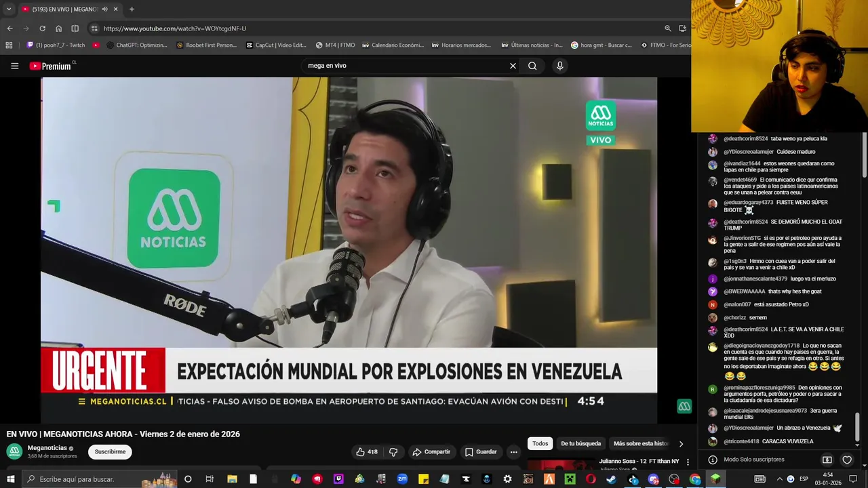Open the 'Horarios mercados' bookmark
The width and height of the screenshot is (868, 488).
(x=461, y=45)
